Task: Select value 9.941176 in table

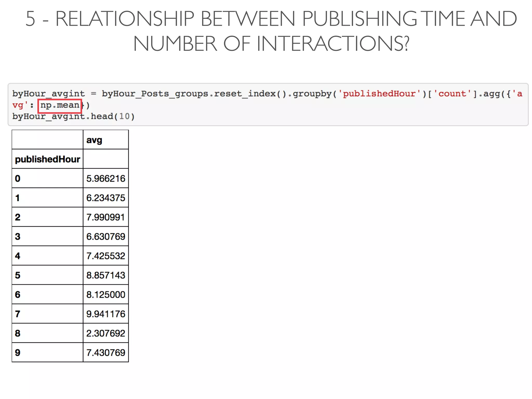Action: [x=106, y=314]
